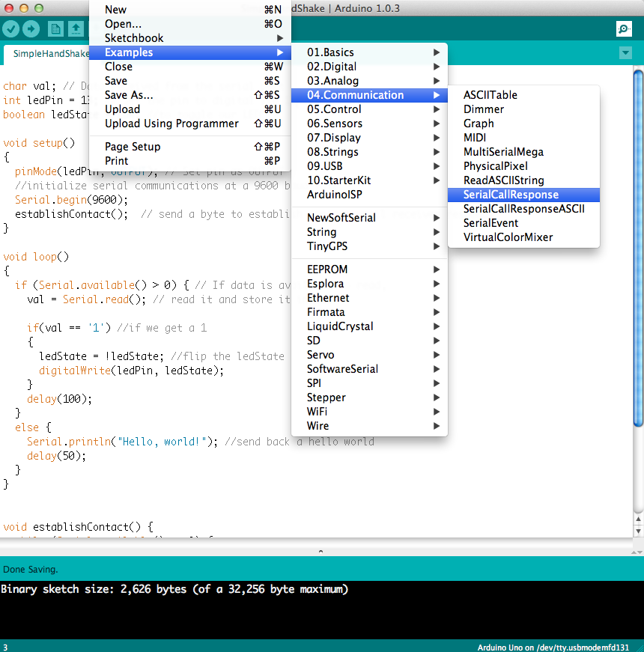The height and width of the screenshot is (652, 644).
Task: Expand the EEPROM library examples
Action: tap(369, 269)
